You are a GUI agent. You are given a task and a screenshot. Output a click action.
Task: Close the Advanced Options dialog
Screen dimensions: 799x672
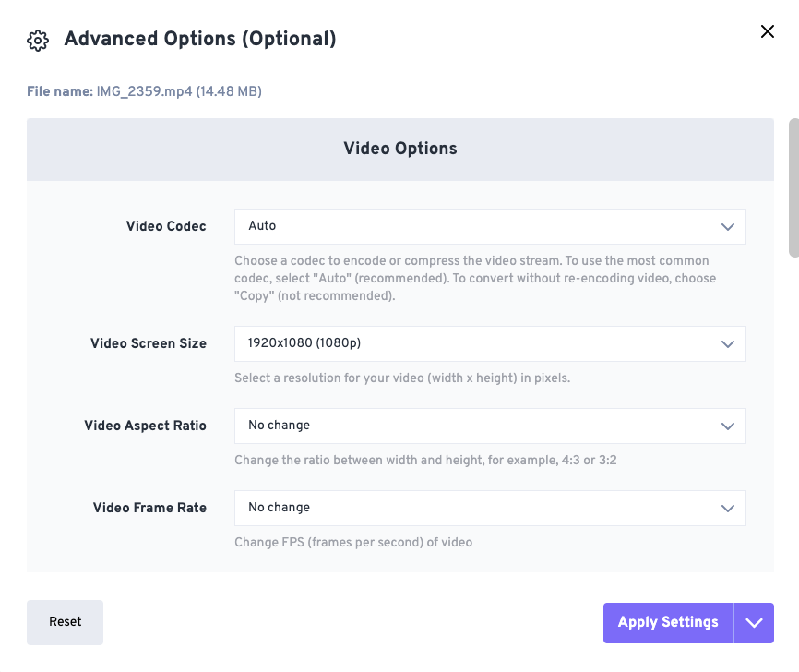pyautogui.click(x=768, y=31)
